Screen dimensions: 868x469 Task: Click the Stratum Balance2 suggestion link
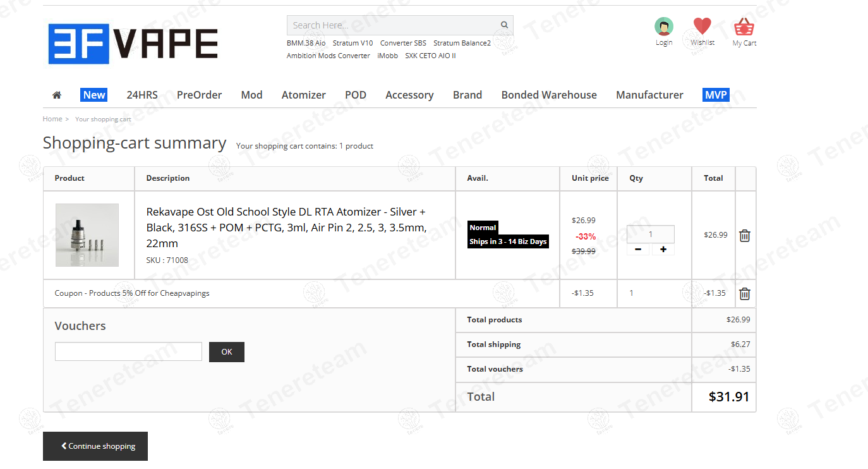[462, 43]
